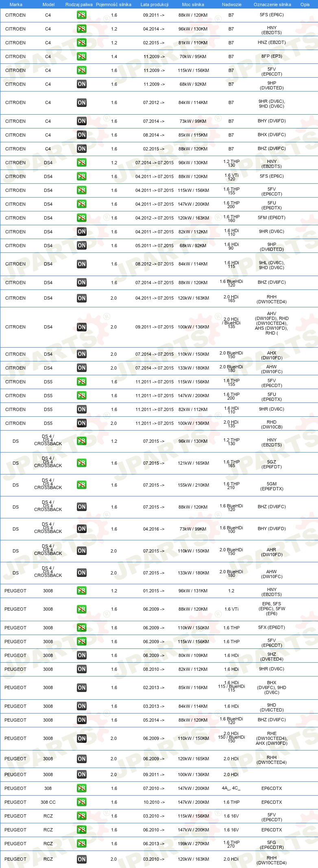The image size is (318, 868).
Task: Click the 10.2010 -> production date cell
Action: pyautogui.click(x=154, y=802)
